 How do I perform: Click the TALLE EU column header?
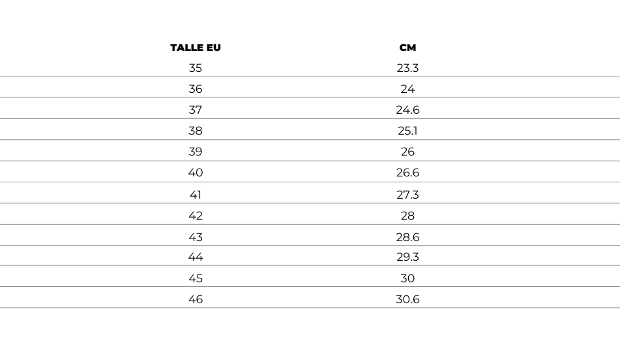pos(196,48)
